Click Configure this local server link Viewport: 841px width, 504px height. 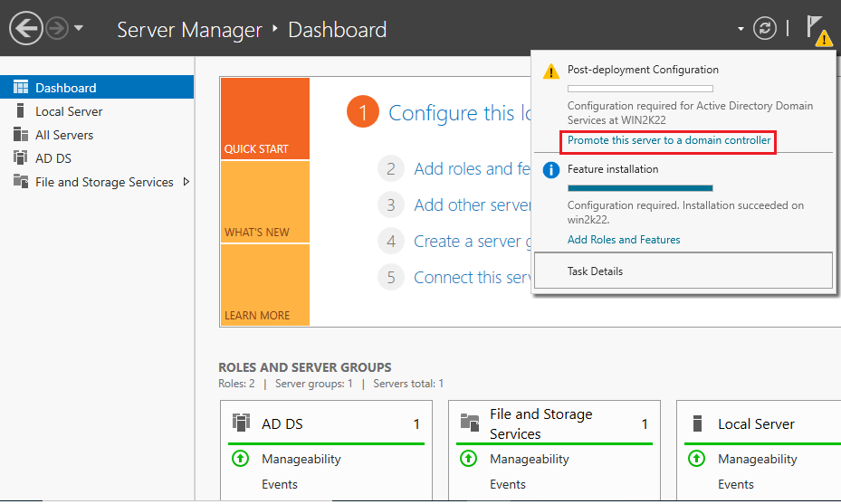[460, 113]
